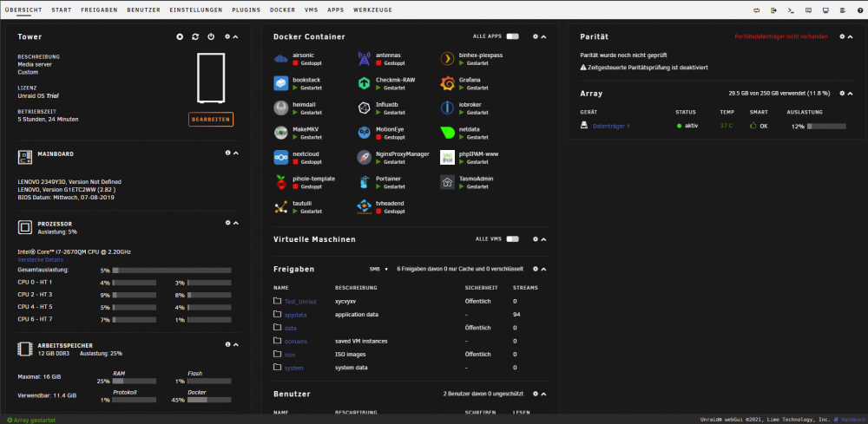Open the VMs tab
868x424 pixels.
point(311,10)
